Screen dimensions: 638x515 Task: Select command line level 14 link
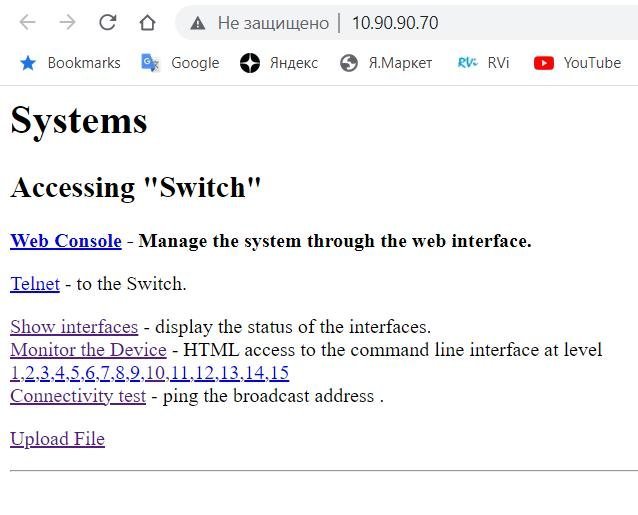(254, 373)
